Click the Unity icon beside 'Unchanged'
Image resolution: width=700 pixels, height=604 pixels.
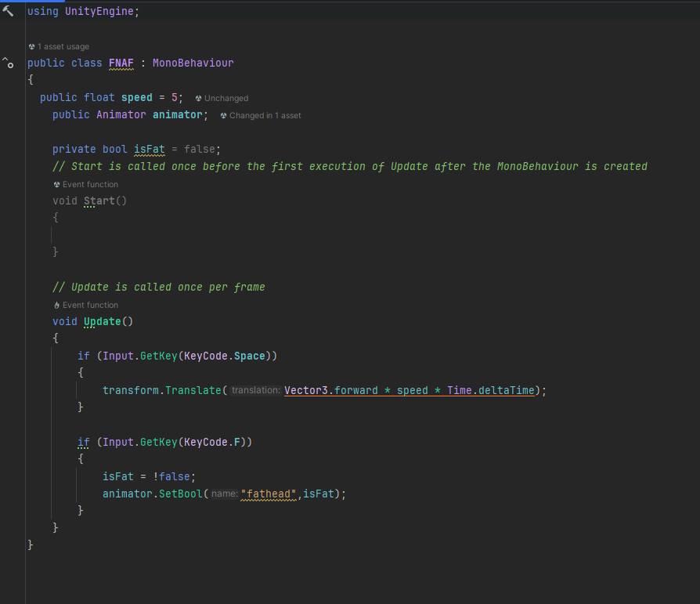(x=199, y=98)
